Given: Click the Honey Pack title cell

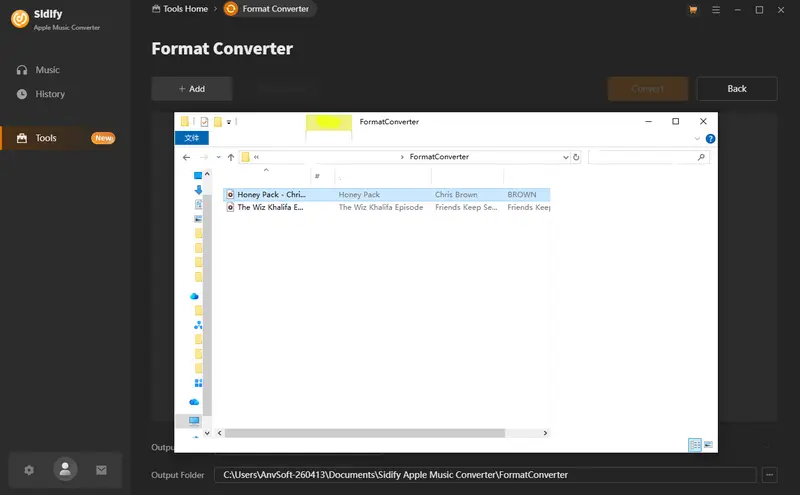Looking at the screenshot, I should pos(359,194).
